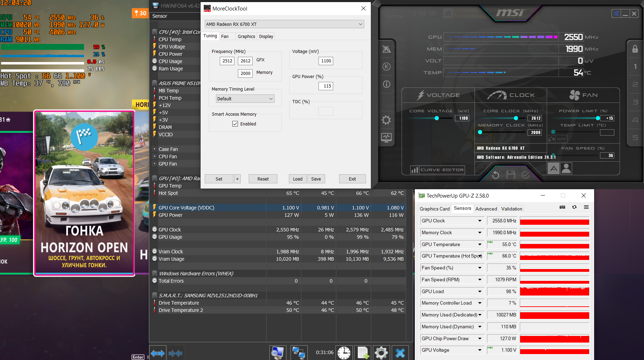Open GPU-Z GPU Chip Power Draw dropdown
Screen dimensions: 644x360
tap(480, 338)
